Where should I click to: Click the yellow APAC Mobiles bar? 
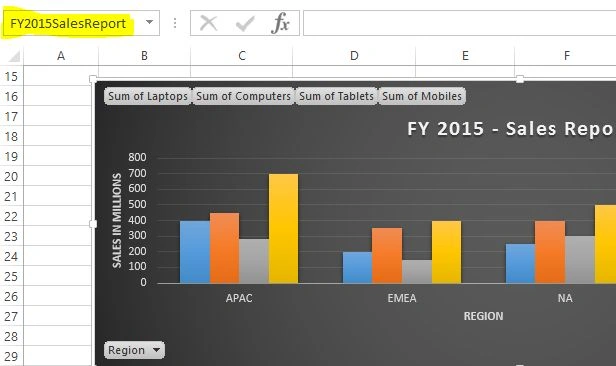(x=283, y=229)
